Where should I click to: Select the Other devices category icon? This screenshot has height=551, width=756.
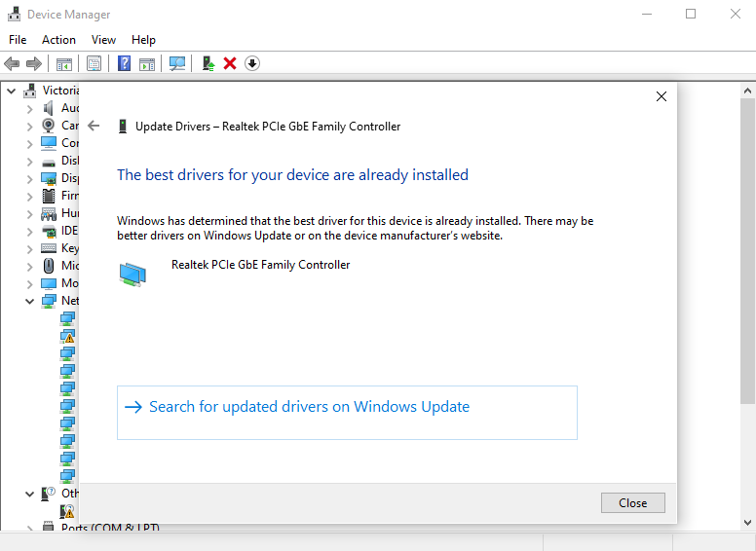pyautogui.click(x=48, y=494)
